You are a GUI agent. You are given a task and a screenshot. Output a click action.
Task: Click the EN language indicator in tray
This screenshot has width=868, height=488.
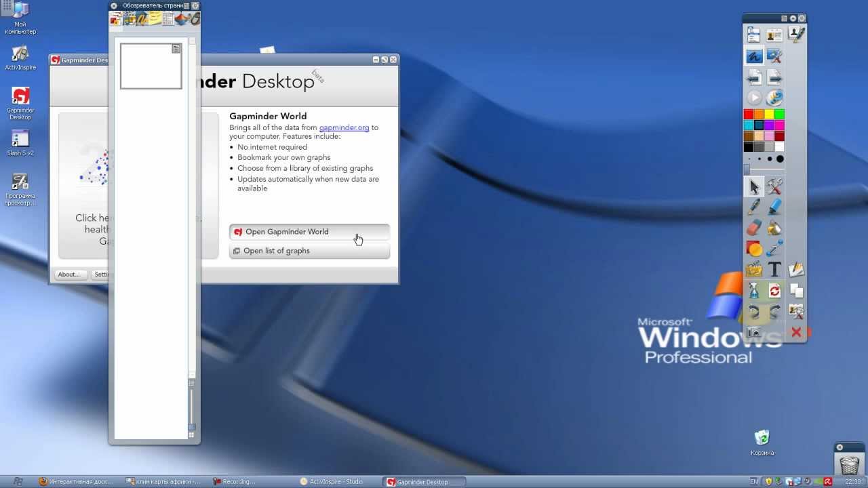755,482
